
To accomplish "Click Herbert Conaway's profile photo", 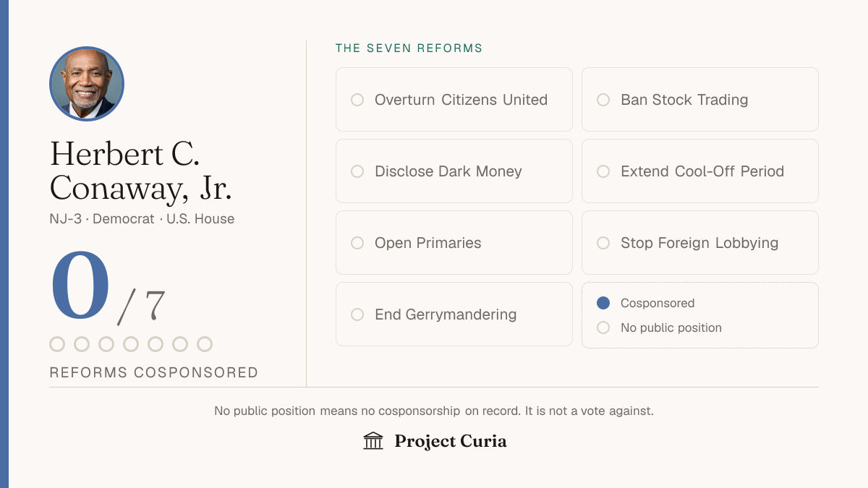I will click(87, 84).
